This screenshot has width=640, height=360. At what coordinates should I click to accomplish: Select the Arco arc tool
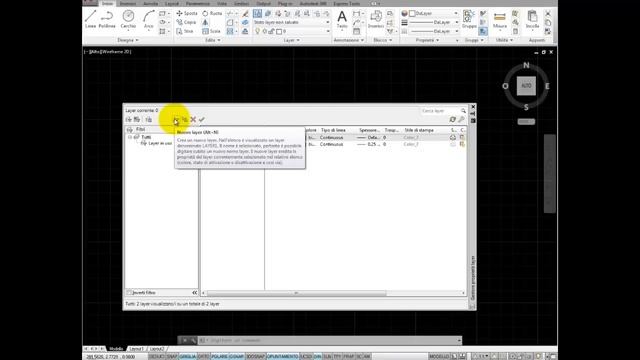click(x=149, y=19)
